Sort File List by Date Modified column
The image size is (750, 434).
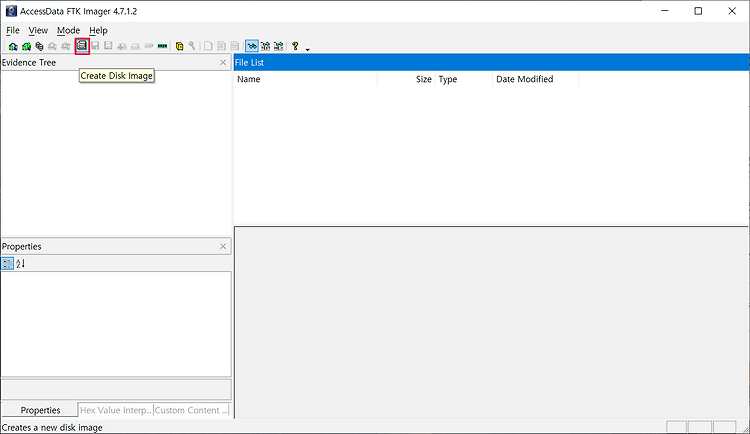535,79
